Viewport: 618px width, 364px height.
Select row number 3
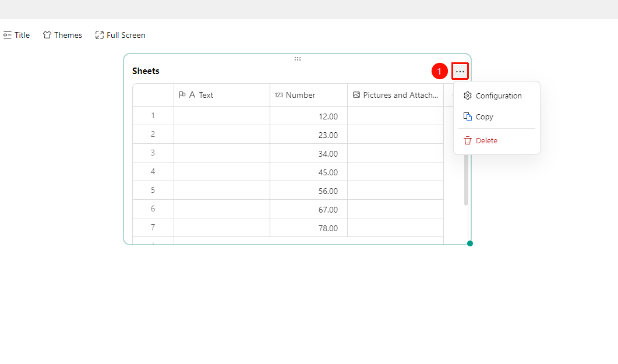[x=153, y=153]
